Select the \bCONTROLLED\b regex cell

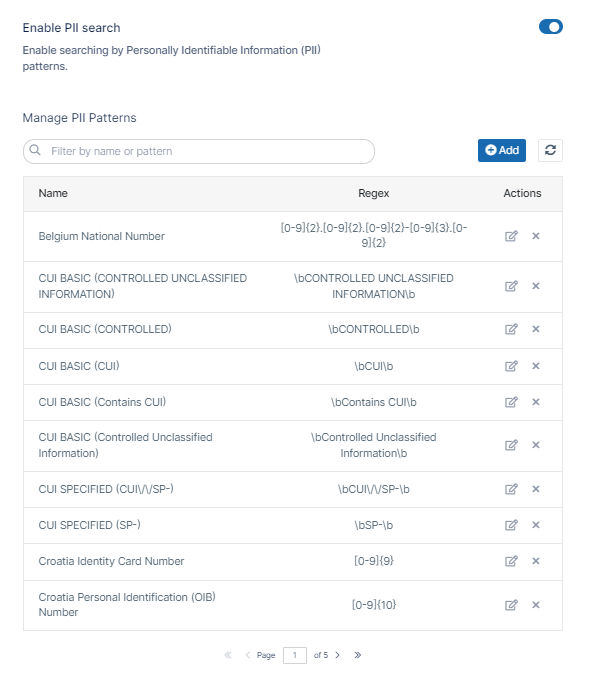tap(374, 330)
